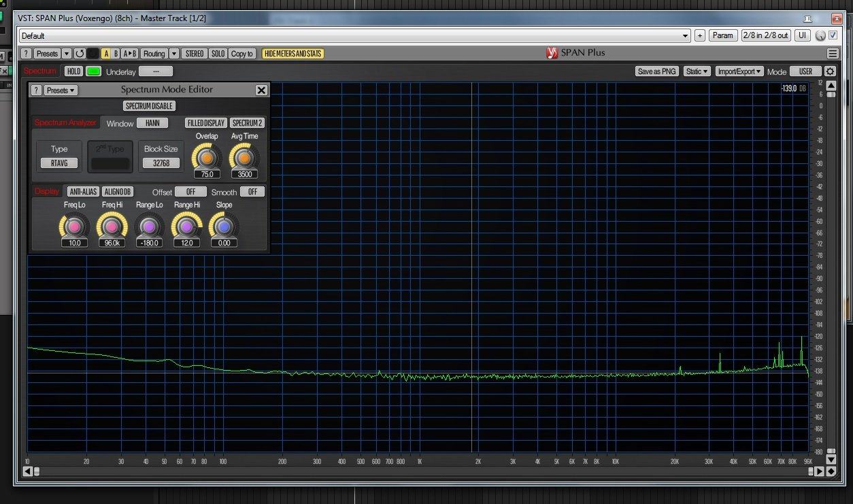This screenshot has height=504, width=853.
Task: Toggle ANTI-ALIAS display option
Action: click(83, 192)
